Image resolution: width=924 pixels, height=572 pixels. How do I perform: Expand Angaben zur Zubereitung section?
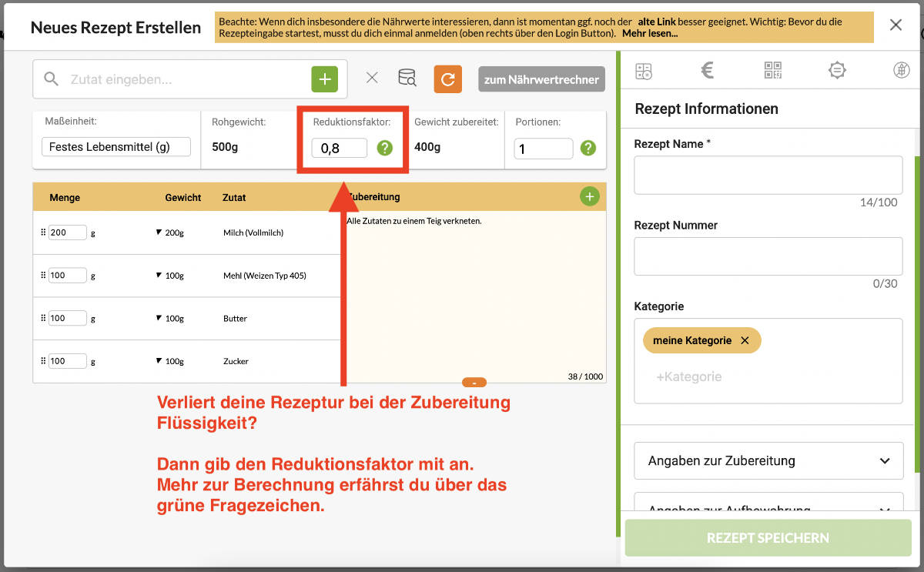click(x=768, y=461)
